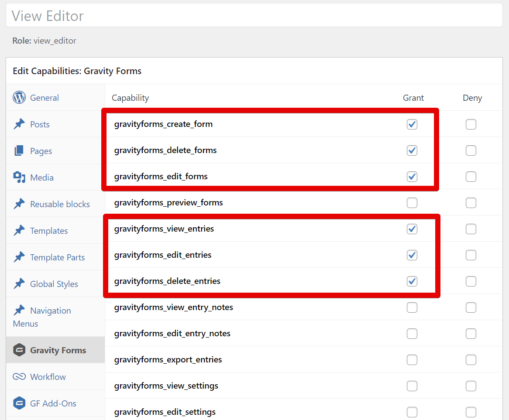
Task: Open the Template Parts section
Action: (x=57, y=257)
